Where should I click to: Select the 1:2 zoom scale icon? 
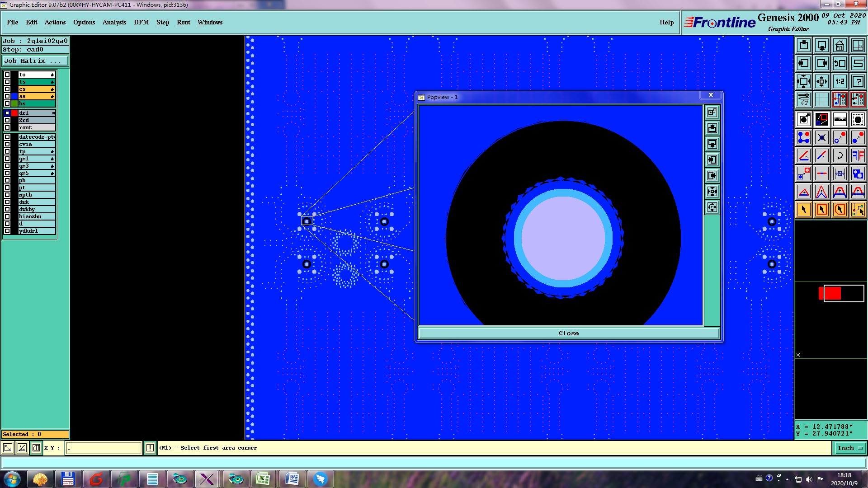click(x=840, y=81)
